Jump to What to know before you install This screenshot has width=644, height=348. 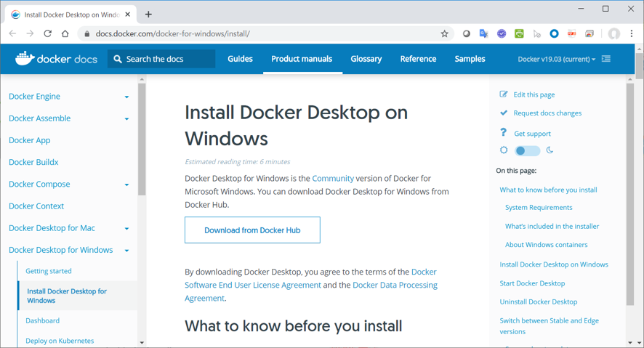pyautogui.click(x=548, y=190)
